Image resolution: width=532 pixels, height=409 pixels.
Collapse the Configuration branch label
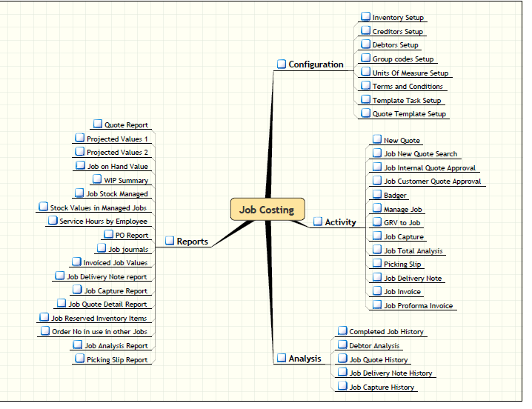click(x=316, y=64)
